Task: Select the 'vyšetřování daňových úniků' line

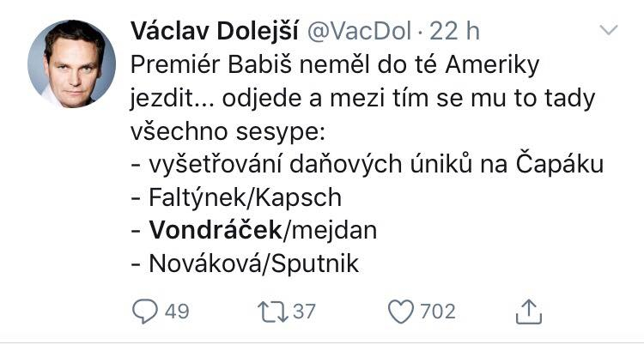Action: point(368,165)
